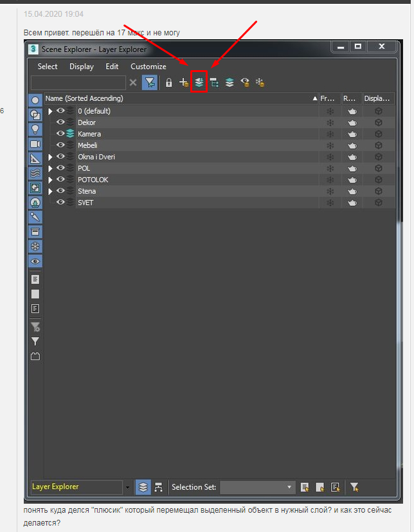Click the bottom-right selection filter funnel icon
Viewport: 414px width, 532px height.
coord(354,487)
